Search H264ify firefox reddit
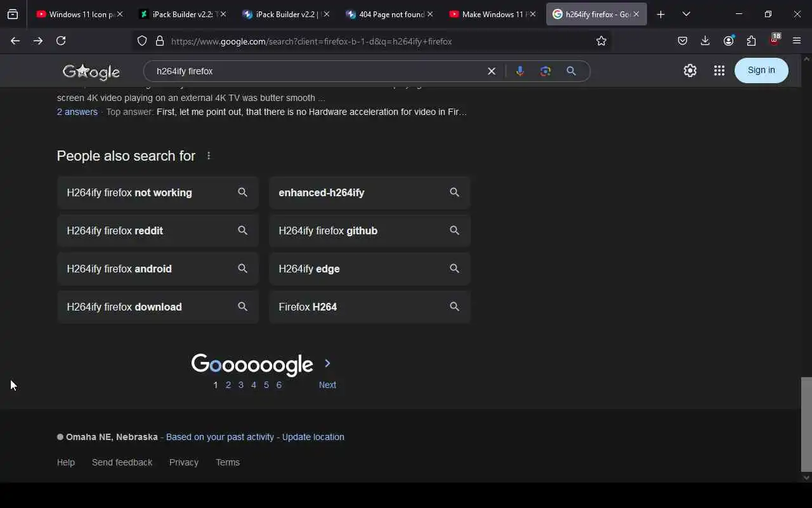Viewport: 812px width, 508px height. 158,231
